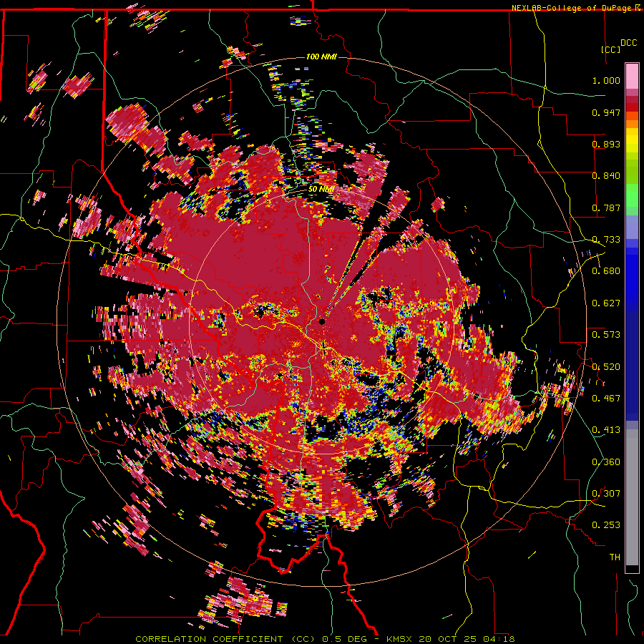This screenshot has width=644, height=644.
Task: Click the DCC product label
Action: point(628,43)
